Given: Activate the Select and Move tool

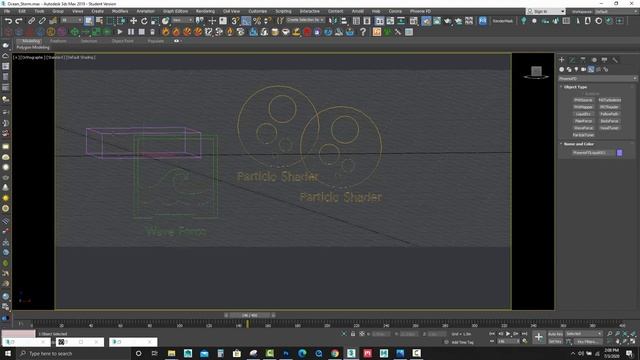Looking at the screenshot, I should [133, 21].
